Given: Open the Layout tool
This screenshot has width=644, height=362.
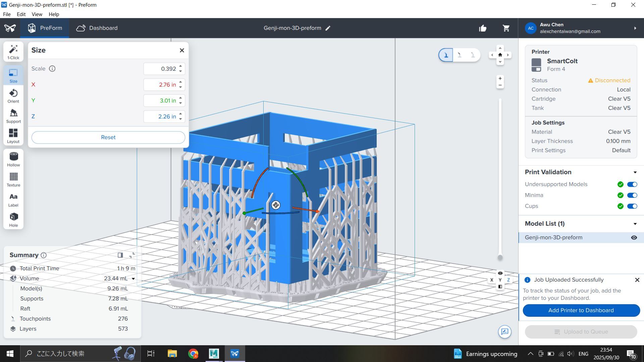Looking at the screenshot, I should 13,136.
